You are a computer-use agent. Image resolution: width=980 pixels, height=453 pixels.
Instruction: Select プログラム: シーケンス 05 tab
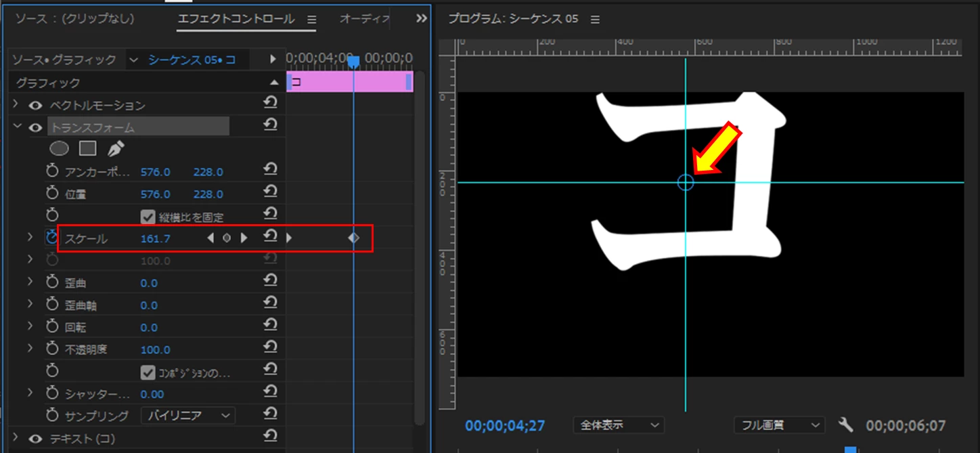[514, 19]
